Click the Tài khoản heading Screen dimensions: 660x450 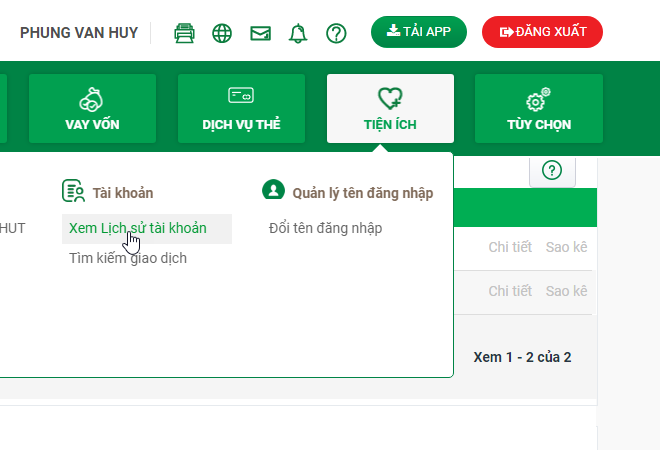[123, 193]
